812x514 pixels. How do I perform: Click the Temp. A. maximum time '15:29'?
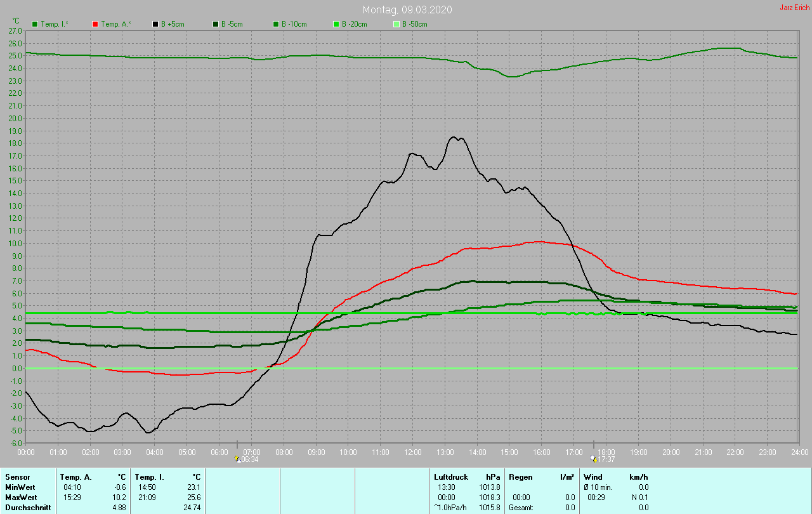pyautogui.click(x=72, y=498)
